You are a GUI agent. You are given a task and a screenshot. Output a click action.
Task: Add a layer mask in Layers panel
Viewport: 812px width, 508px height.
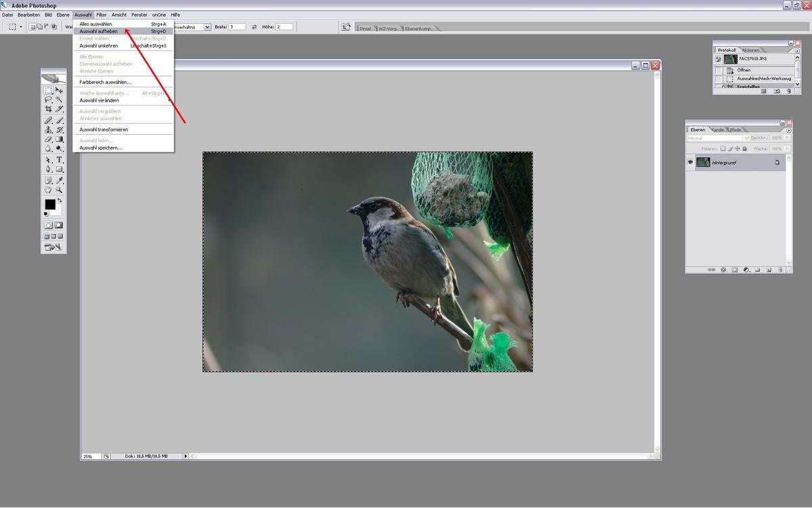coord(734,270)
